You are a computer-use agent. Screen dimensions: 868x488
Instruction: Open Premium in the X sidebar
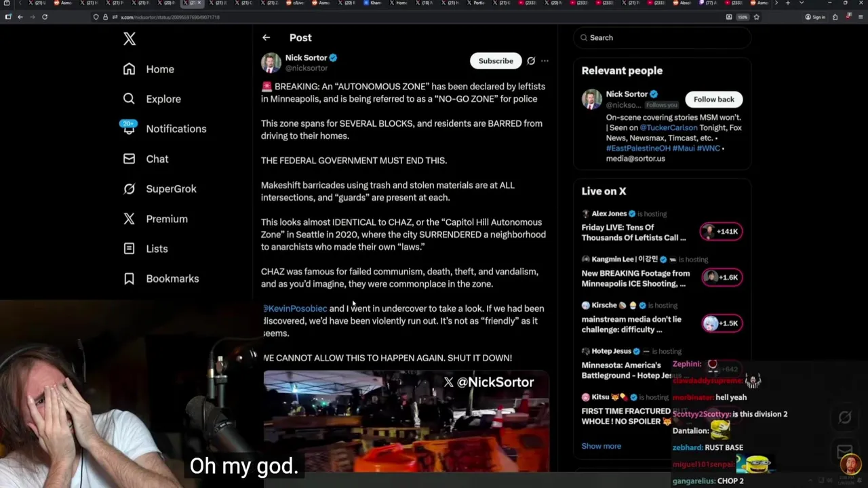pos(155,219)
